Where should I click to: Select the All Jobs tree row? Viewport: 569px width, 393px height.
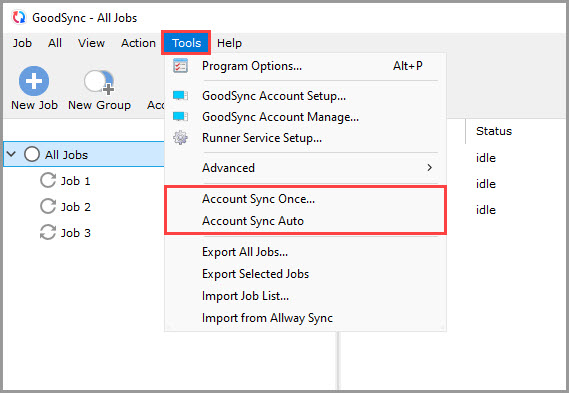[x=84, y=154]
